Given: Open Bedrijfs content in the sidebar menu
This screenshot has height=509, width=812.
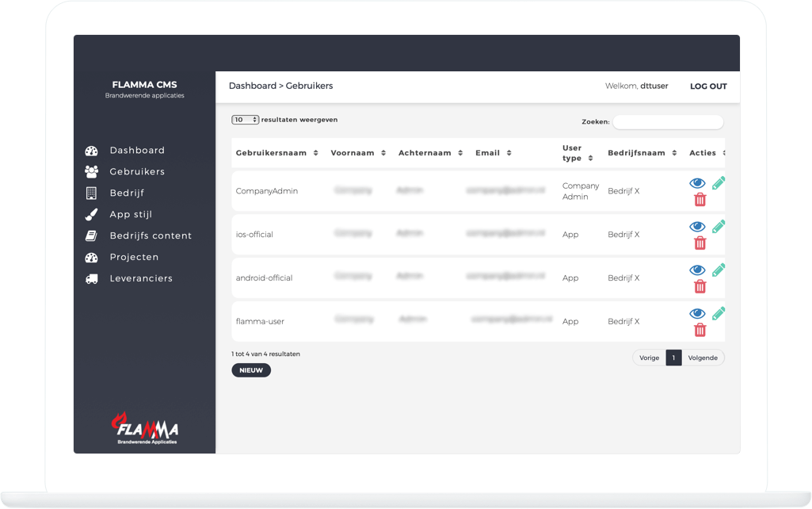Looking at the screenshot, I should (151, 235).
